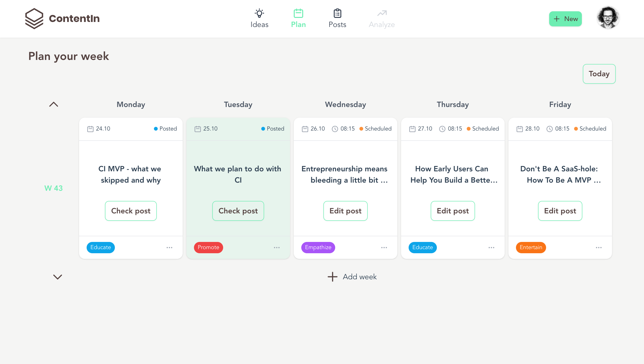The height and width of the screenshot is (364, 644).
Task: Click Check post on Tuesday card
Action: pyautogui.click(x=238, y=211)
